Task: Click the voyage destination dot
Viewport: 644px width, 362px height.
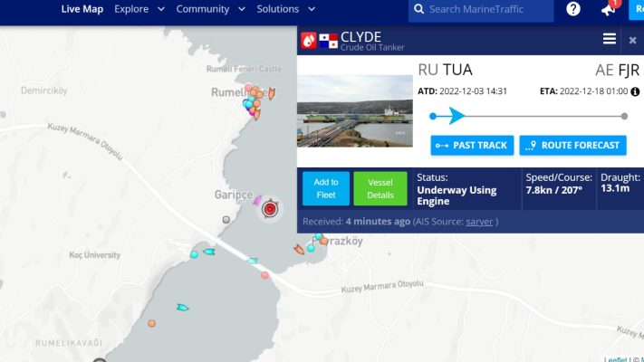Action: pyautogui.click(x=624, y=116)
